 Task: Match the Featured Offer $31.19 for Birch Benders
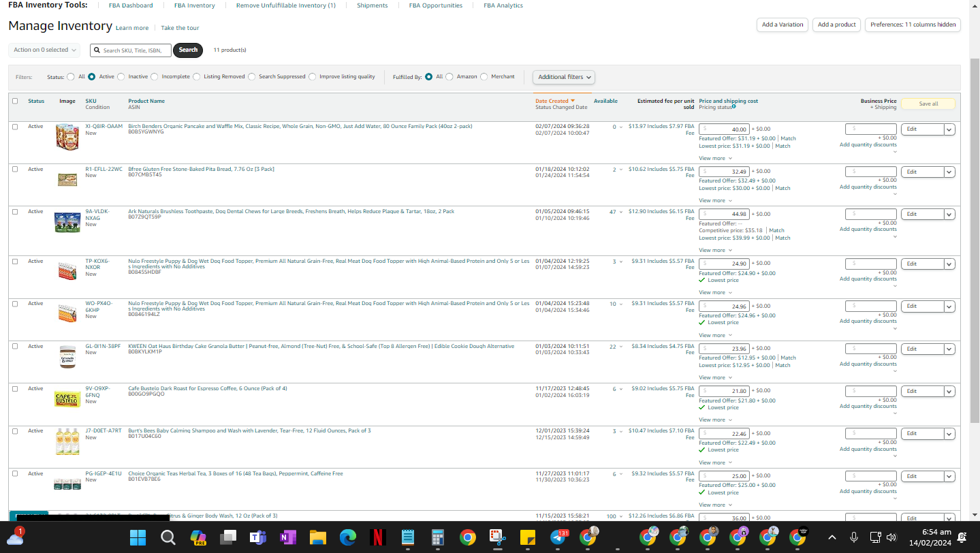(788, 138)
